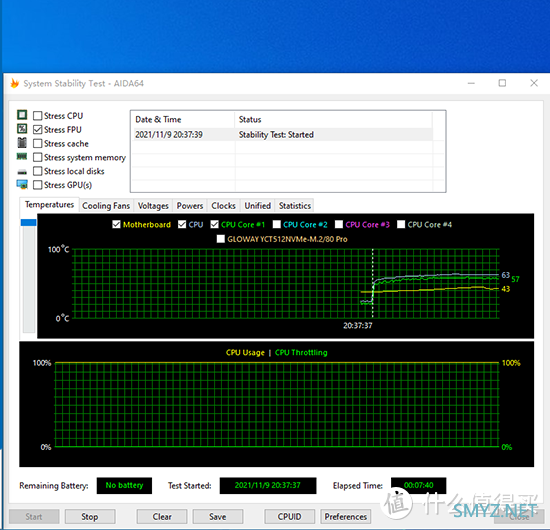Open the Voltages tab
The width and height of the screenshot is (550, 530).
pyautogui.click(x=153, y=206)
